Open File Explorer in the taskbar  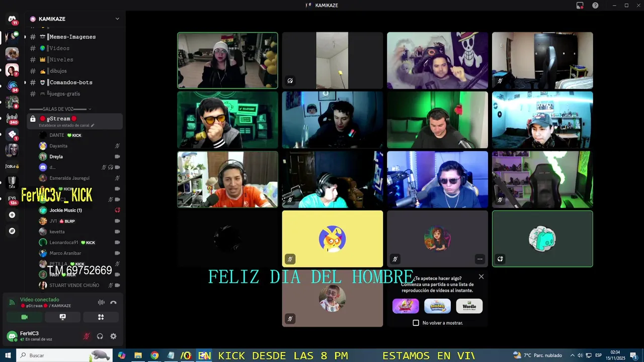tap(138, 355)
